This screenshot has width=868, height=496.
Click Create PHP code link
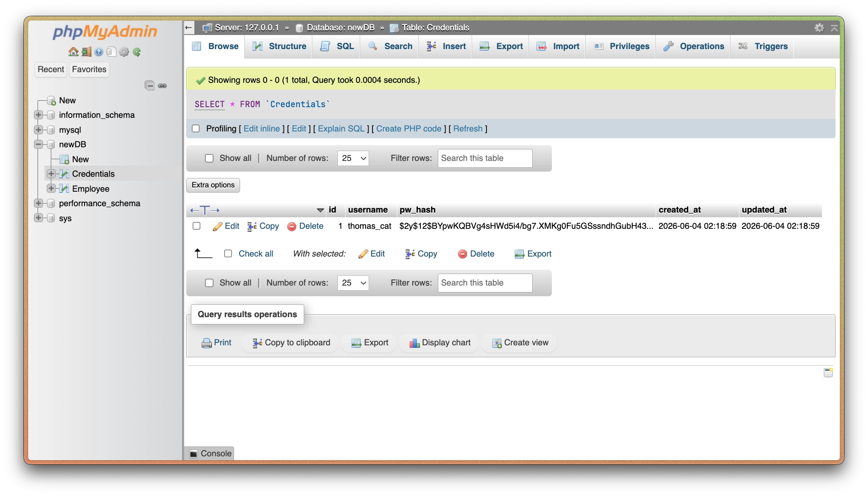pos(409,128)
